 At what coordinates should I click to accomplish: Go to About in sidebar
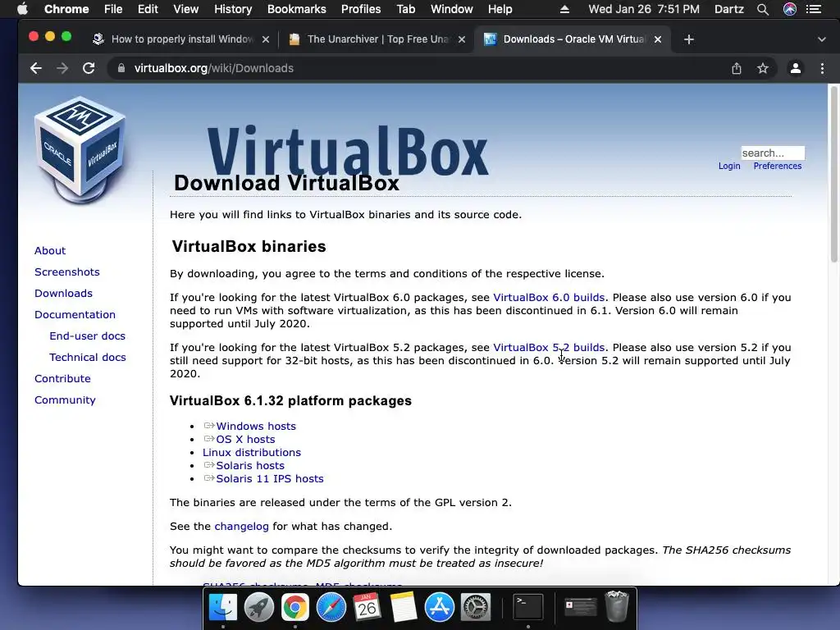[x=50, y=251]
